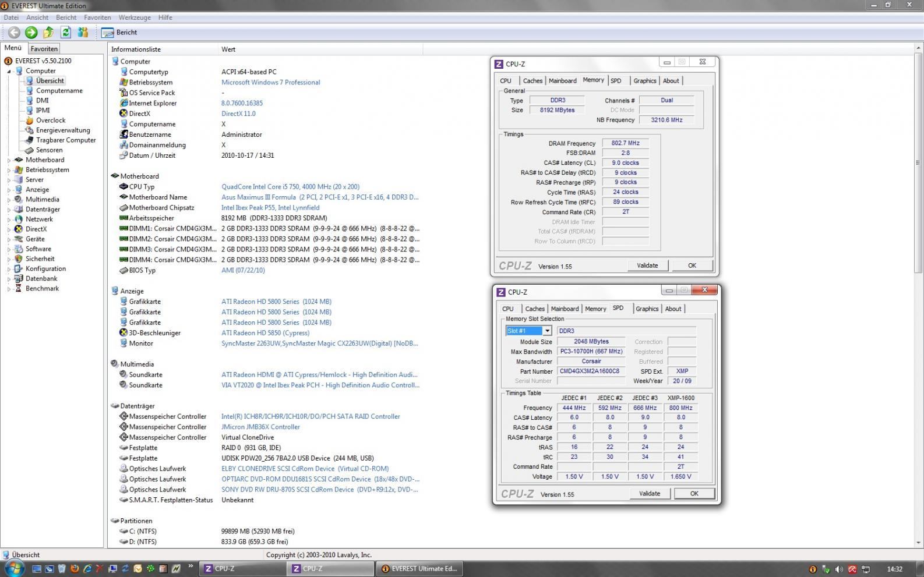Click the gray back arrow toolbar icon
The image size is (924, 577).
14,33
